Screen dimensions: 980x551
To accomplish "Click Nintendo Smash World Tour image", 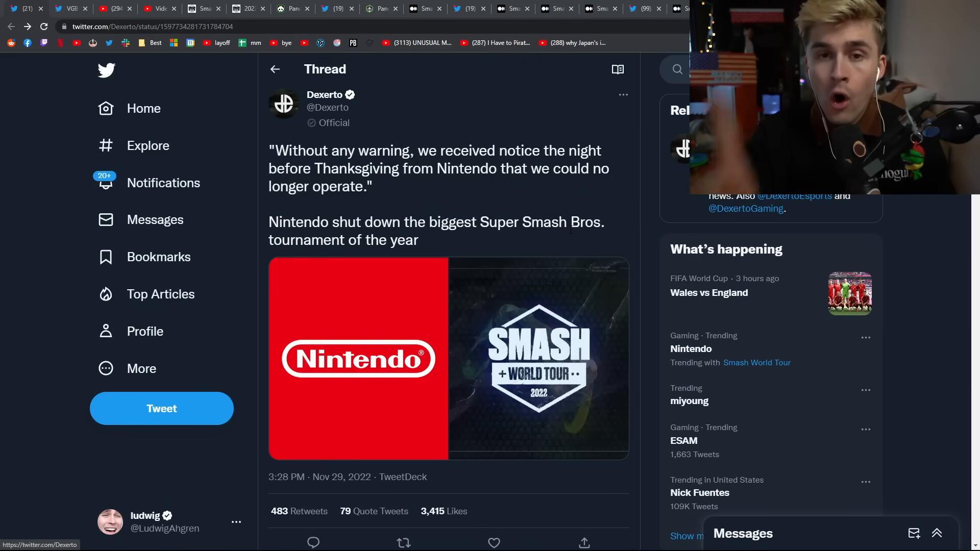I will 449,358.
